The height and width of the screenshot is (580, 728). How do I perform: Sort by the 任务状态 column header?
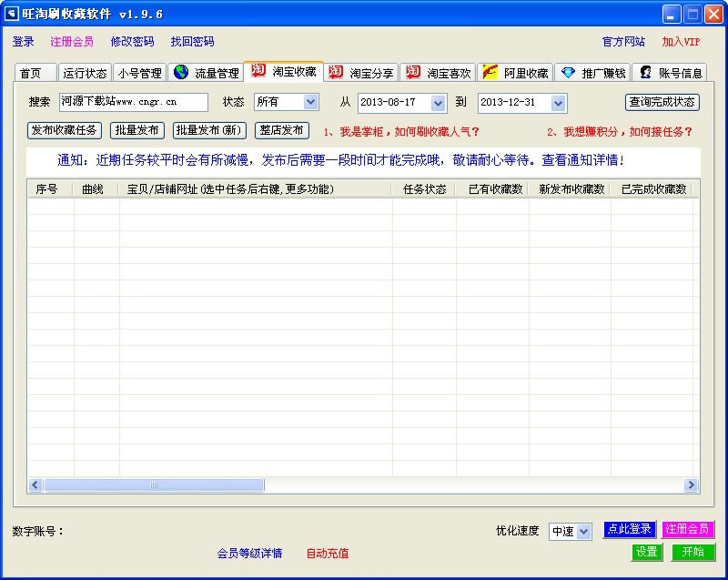point(424,189)
